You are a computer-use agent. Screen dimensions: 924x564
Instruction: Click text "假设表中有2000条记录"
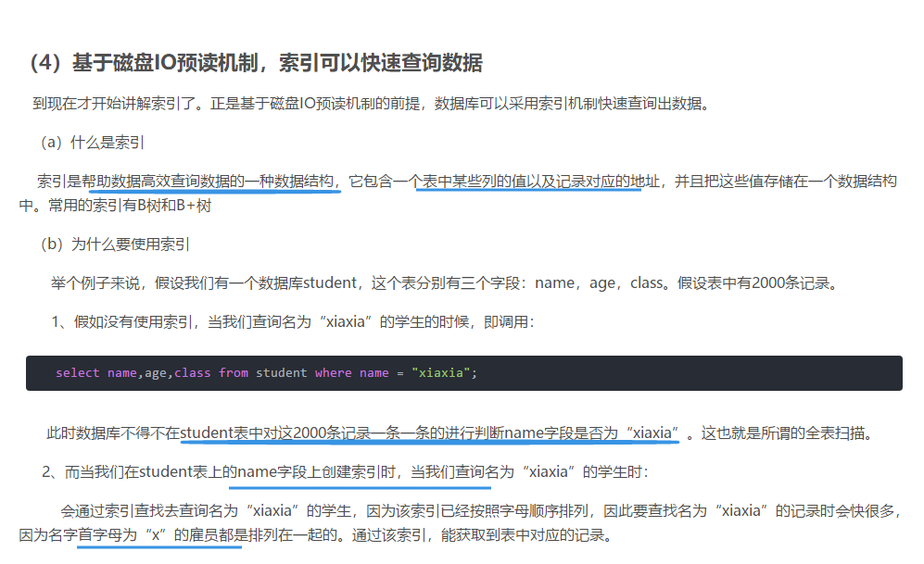tap(758, 283)
